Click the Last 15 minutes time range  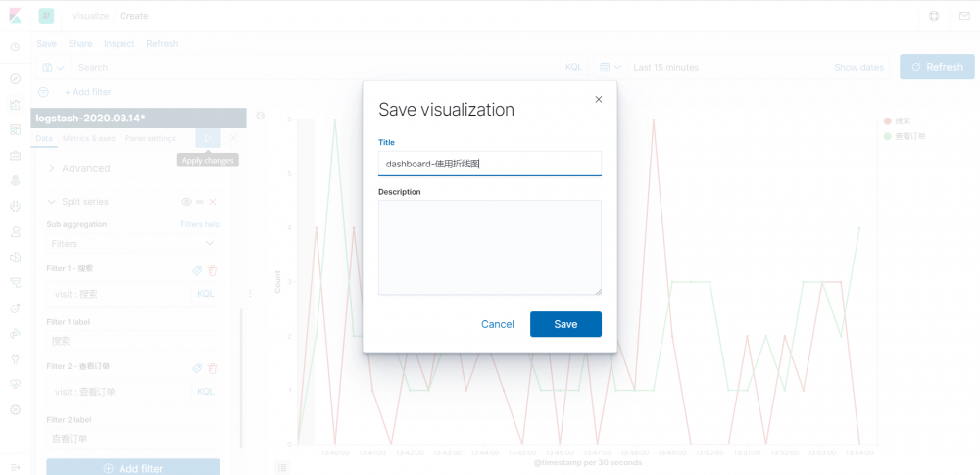tap(666, 67)
